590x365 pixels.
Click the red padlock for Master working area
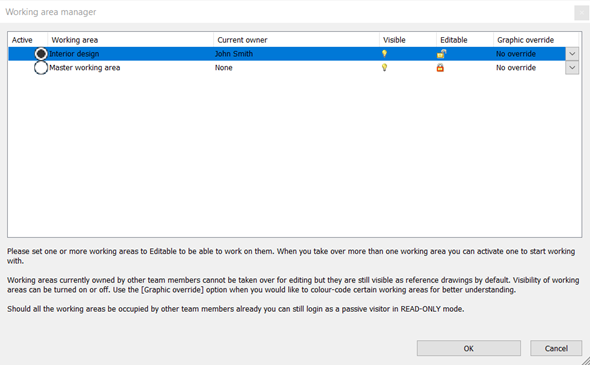click(440, 68)
